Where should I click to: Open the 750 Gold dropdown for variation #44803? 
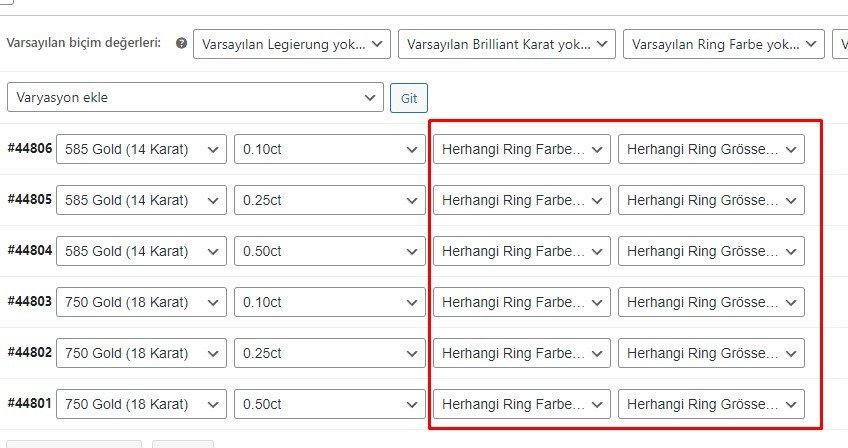[141, 301]
